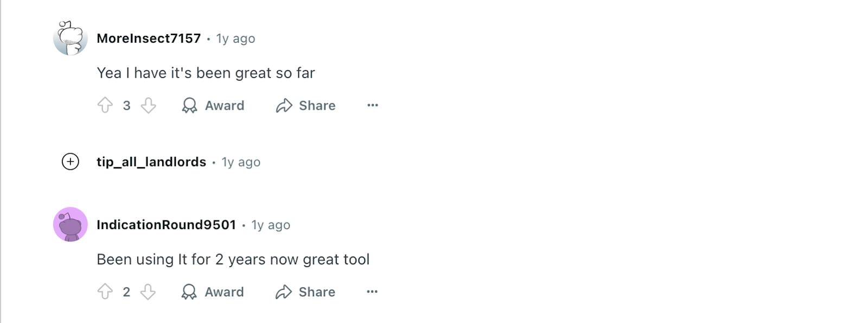This screenshot has height=323, width=868.
Task: Upvote IndicationRound9501's comment
Action: [x=105, y=292]
